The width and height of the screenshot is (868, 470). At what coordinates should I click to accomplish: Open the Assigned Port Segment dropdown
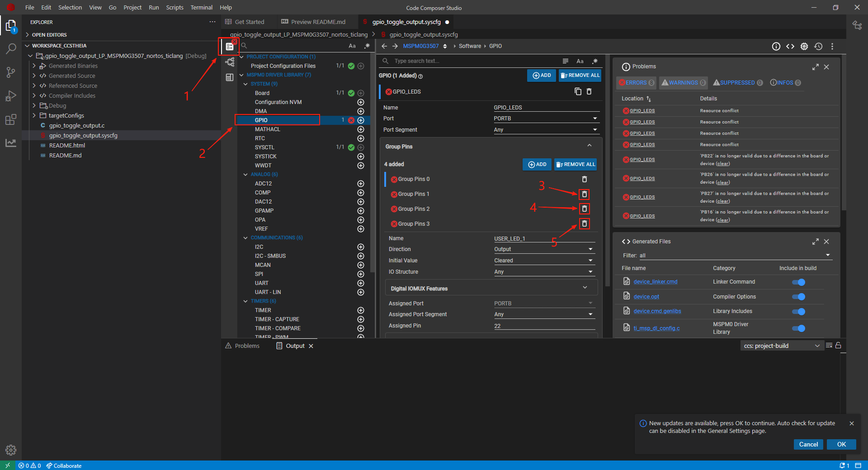coord(544,314)
